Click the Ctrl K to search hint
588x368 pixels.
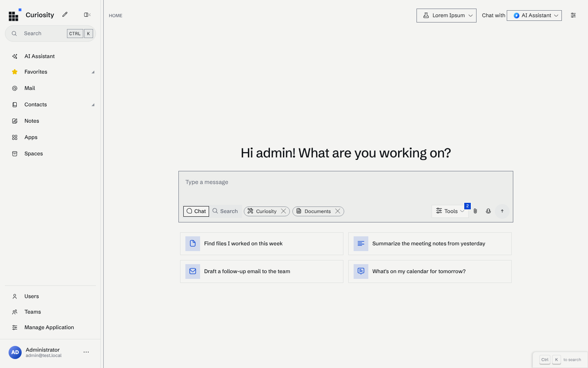[560, 360]
